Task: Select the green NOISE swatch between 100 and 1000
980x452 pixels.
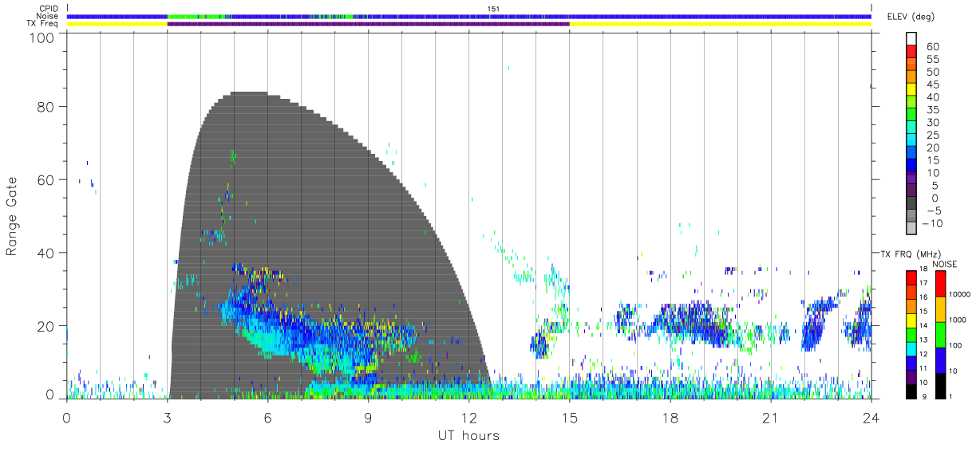Action: click(941, 334)
